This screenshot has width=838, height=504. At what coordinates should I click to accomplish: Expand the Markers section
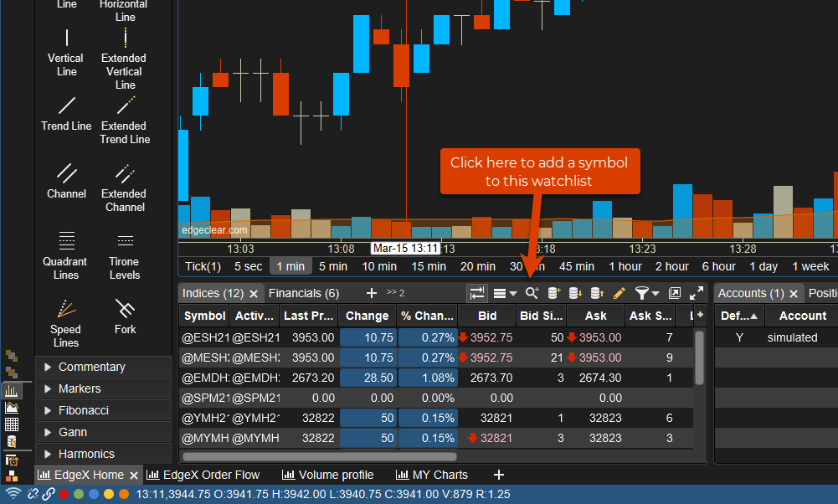(103, 388)
